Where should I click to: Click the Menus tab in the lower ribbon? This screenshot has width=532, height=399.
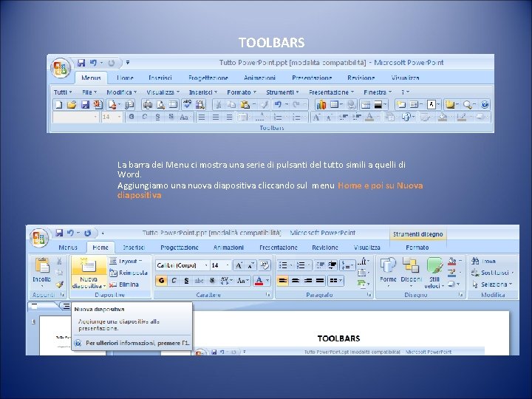tap(68, 248)
